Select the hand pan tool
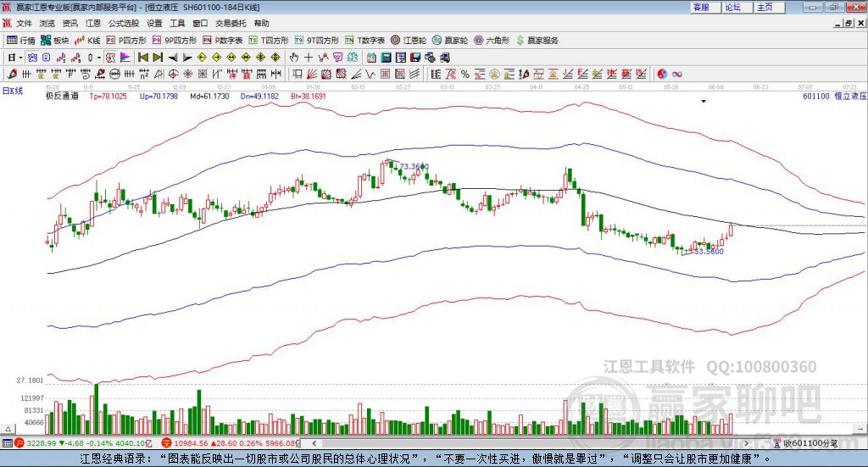This screenshot has height=467, width=868. click(294, 58)
